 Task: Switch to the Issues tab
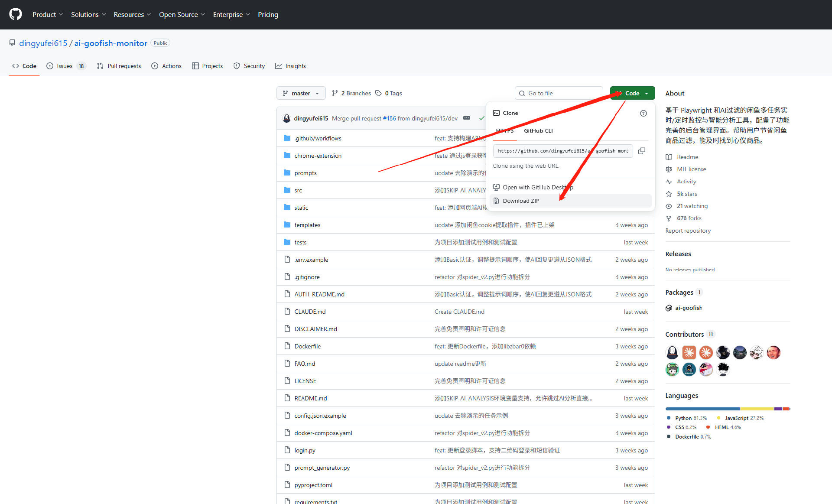pos(66,66)
